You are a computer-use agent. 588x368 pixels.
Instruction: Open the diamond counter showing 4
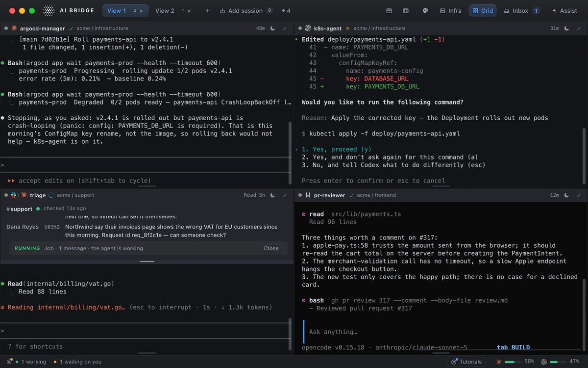pos(286,10)
